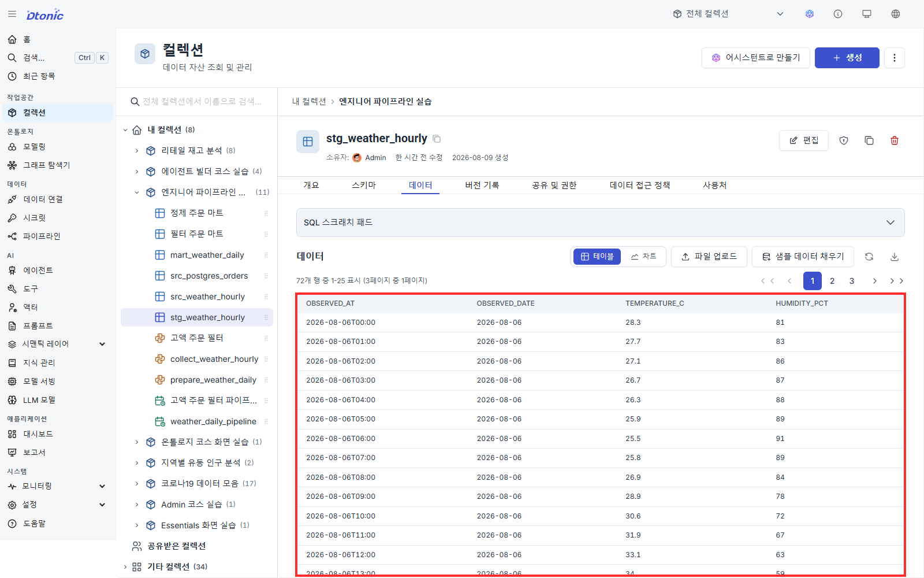
Task: Expand 리테일 재고 분석 collection
Action: pos(137,151)
